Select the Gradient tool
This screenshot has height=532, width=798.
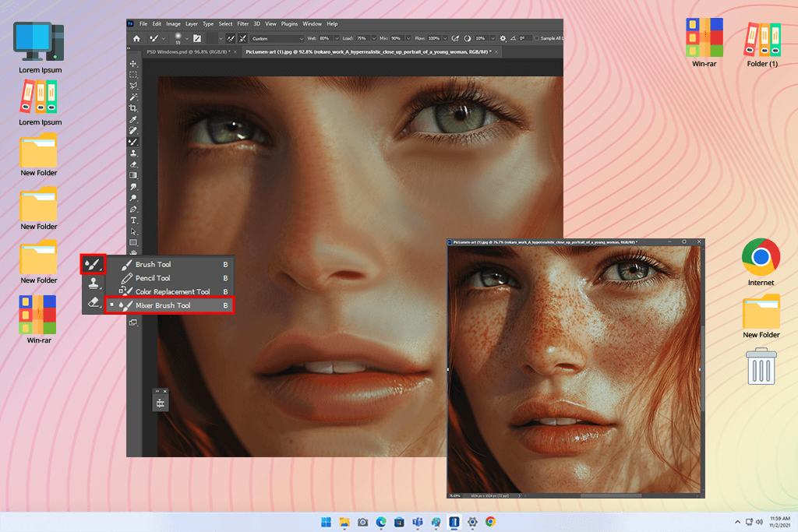[133, 175]
